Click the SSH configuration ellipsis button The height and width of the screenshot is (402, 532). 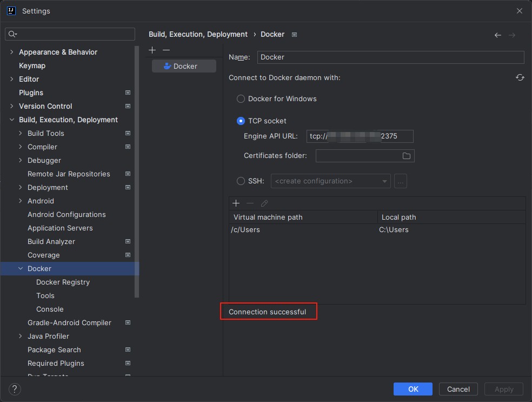pyautogui.click(x=401, y=181)
